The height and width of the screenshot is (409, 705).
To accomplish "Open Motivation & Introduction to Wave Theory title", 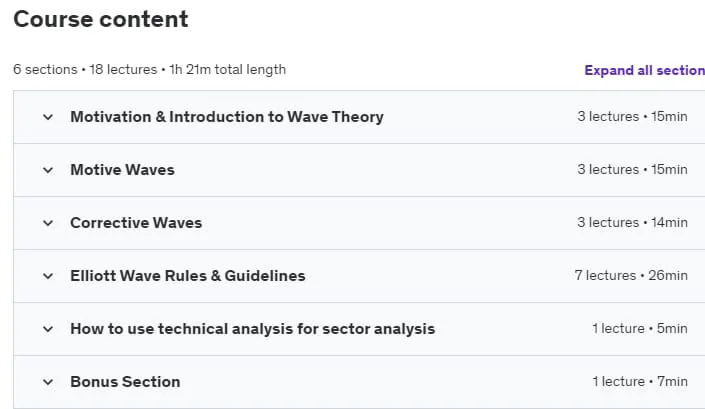I will pos(227,117).
